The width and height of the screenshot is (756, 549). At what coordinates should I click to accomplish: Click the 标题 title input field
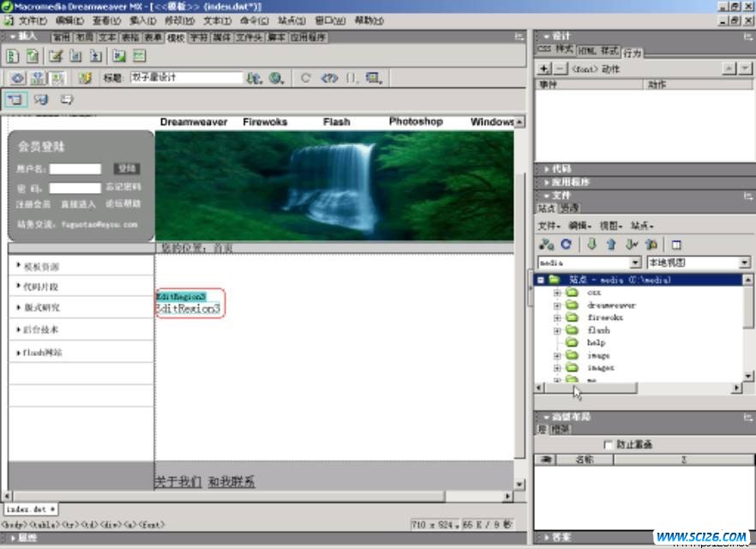click(x=186, y=78)
